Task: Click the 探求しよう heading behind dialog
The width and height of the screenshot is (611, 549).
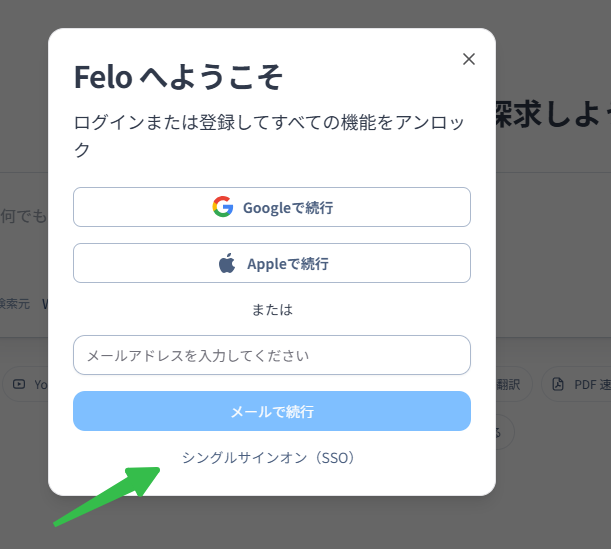Action: pos(553,113)
